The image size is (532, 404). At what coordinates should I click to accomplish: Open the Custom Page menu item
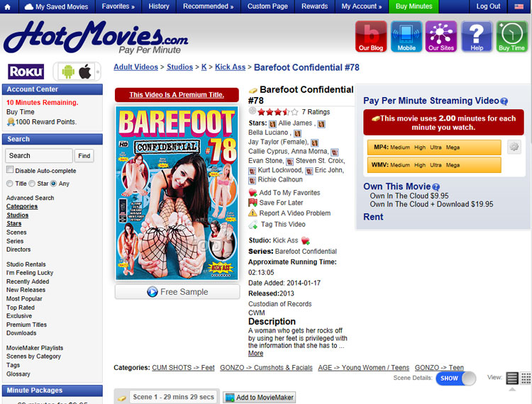click(x=267, y=6)
